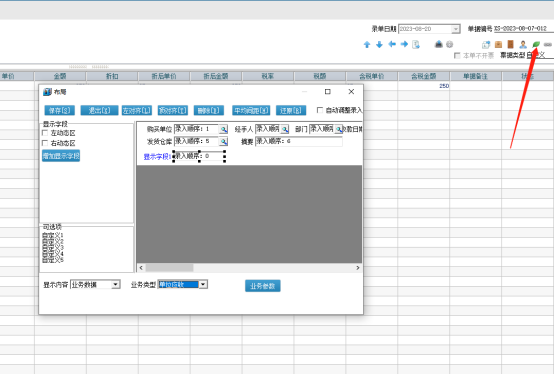Click the 增加显示字段 button
The width and height of the screenshot is (554, 374).
pyautogui.click(x=61, y=156)
